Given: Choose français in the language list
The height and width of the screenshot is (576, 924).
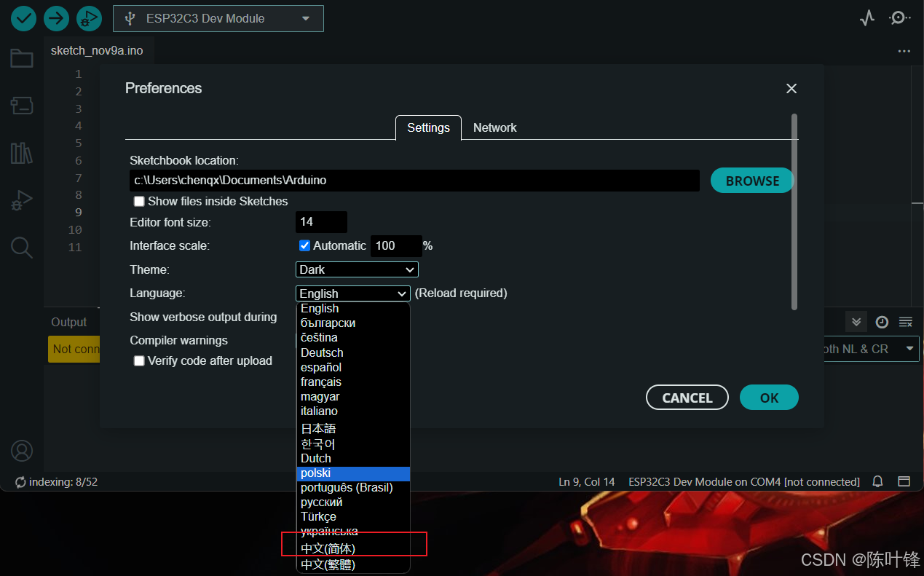Looking at the screenshot, I should click(354, 382).
